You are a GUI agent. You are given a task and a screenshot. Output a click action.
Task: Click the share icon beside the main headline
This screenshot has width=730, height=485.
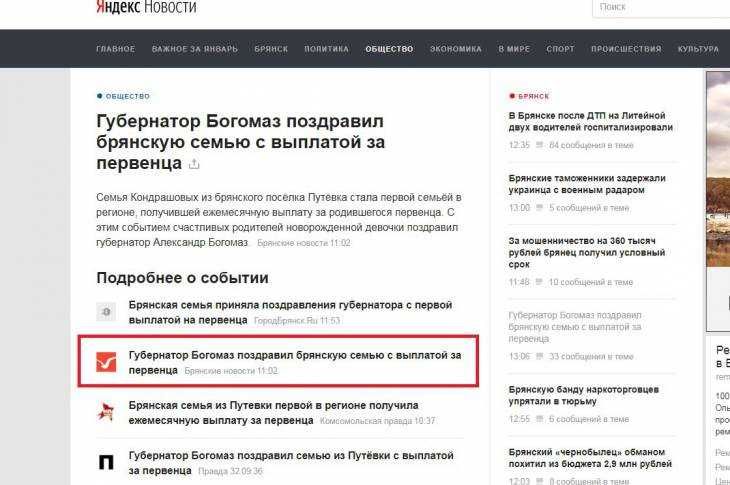(x=194, y=163)
